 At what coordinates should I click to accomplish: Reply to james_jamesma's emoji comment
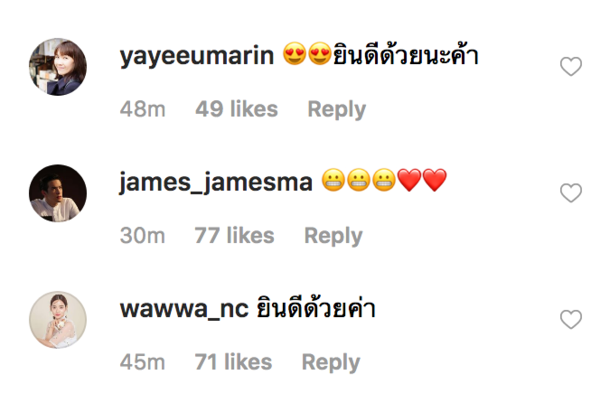[x=333, y=236]
